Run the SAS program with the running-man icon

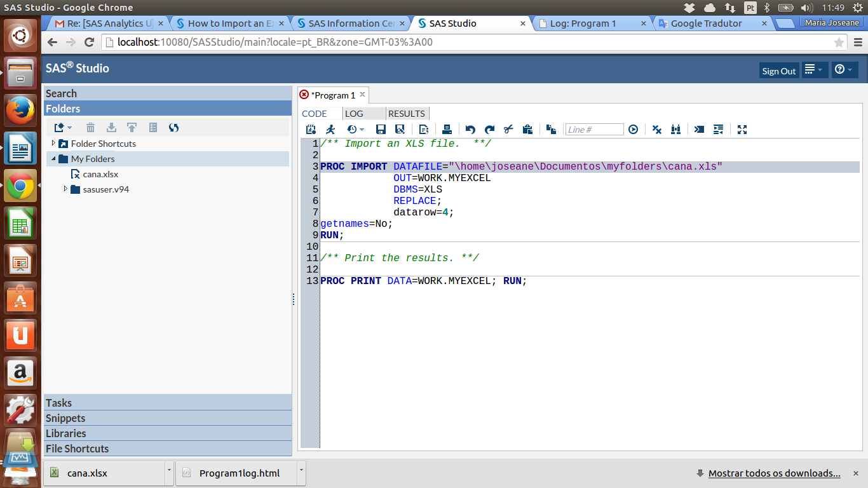[x=330, y=130]
